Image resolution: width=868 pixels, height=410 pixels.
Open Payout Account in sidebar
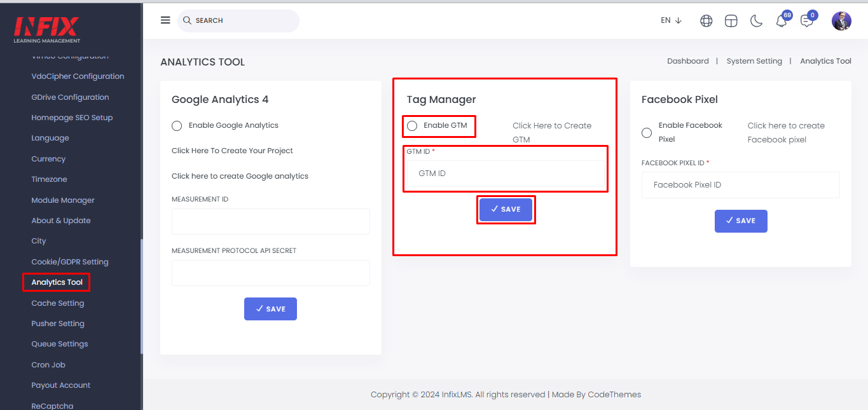(61, 385)
